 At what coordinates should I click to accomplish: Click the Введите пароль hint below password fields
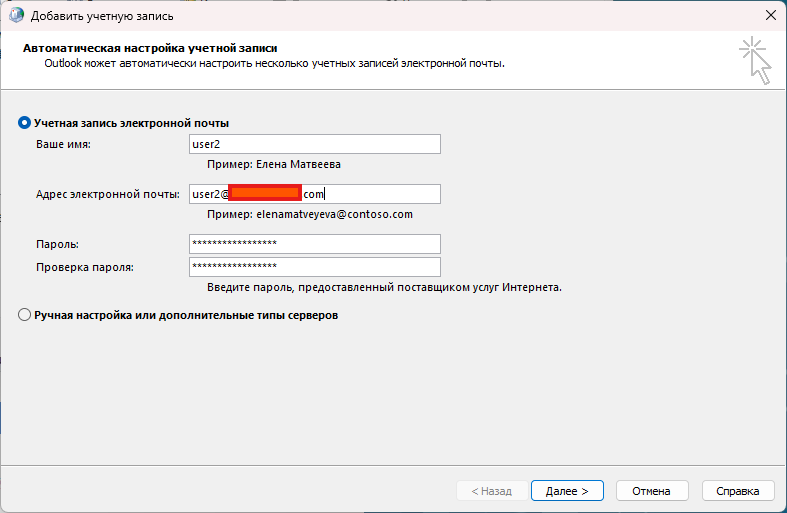(x=384, y=287)
